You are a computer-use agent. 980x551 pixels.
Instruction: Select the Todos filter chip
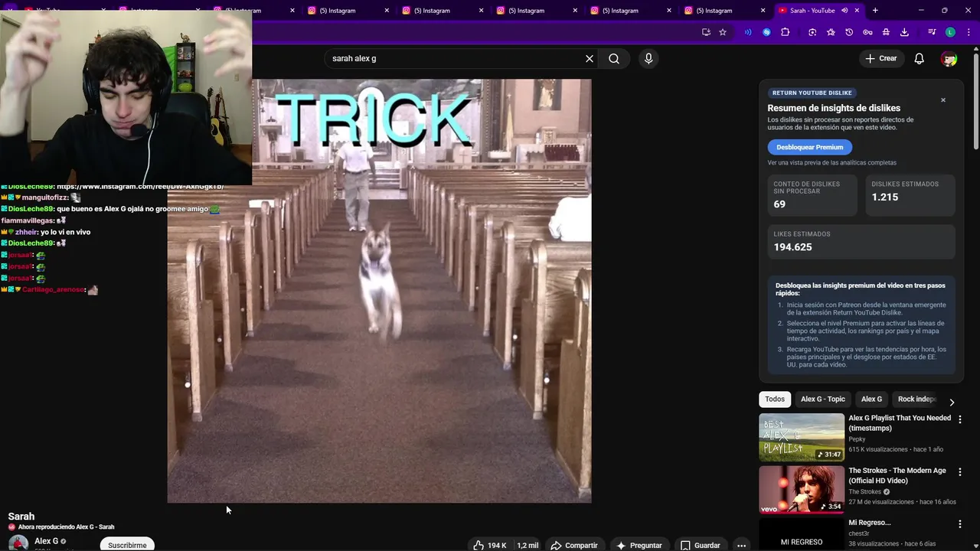coord(775,399)
